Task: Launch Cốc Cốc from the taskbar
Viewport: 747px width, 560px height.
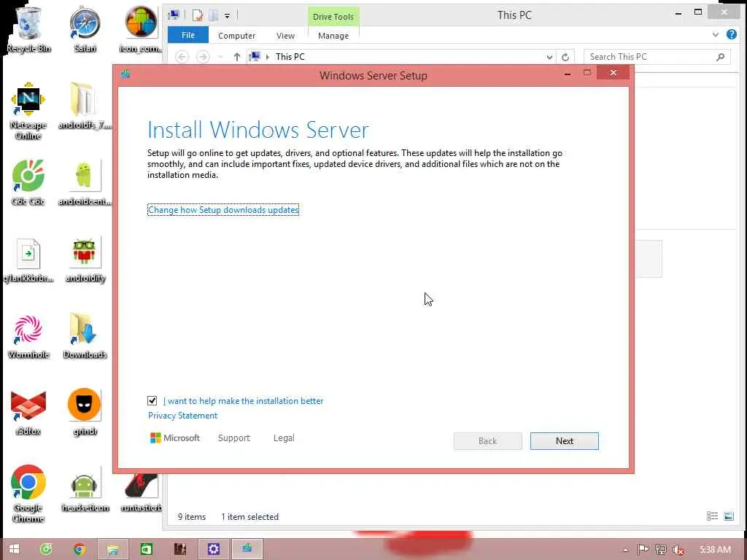Action: tap(46, 549)
